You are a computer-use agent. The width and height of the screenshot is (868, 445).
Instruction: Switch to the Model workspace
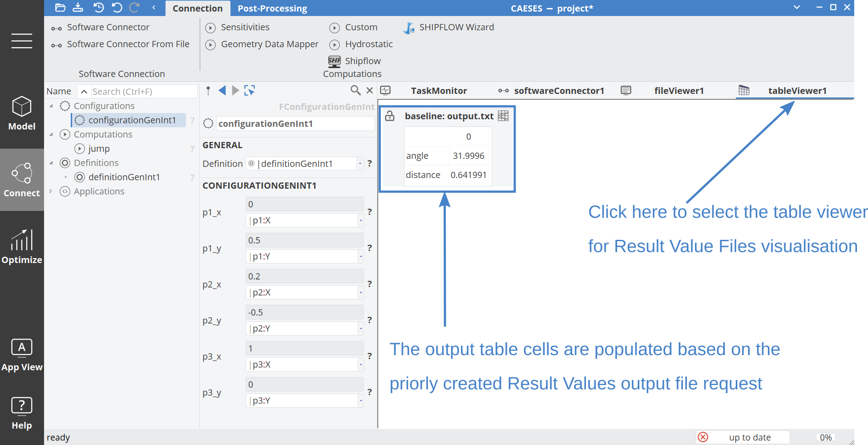tap(22, 113)
